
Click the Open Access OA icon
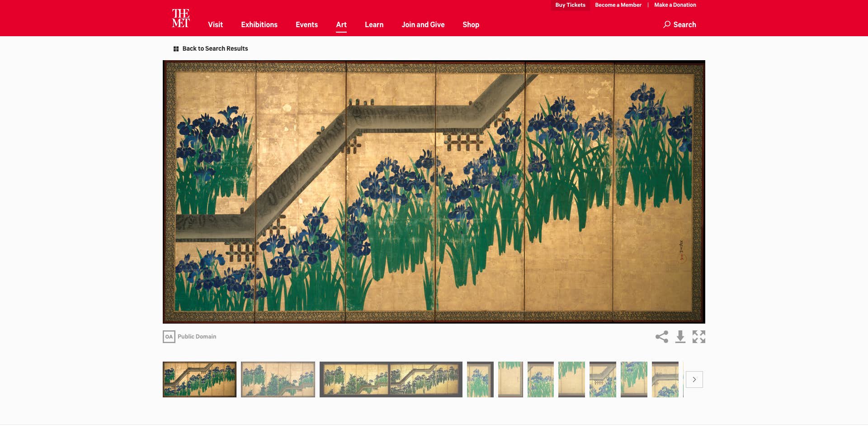[169, 337]
